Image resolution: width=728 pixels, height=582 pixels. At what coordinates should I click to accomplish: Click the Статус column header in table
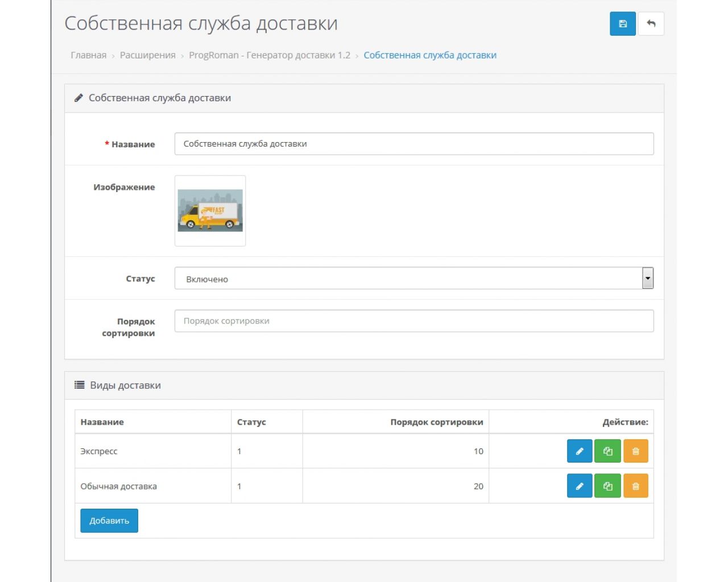pos(251,422)
